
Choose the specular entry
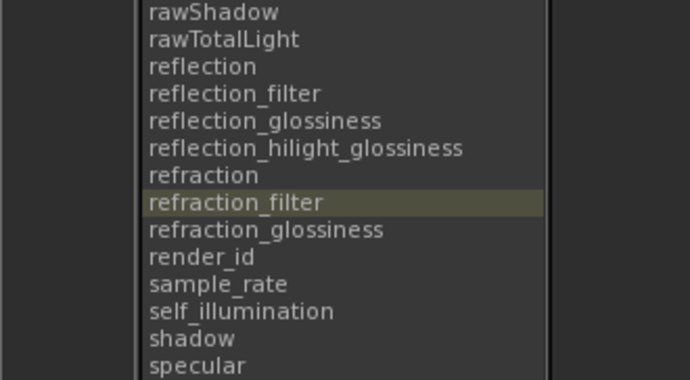click(x=343, y=367)
